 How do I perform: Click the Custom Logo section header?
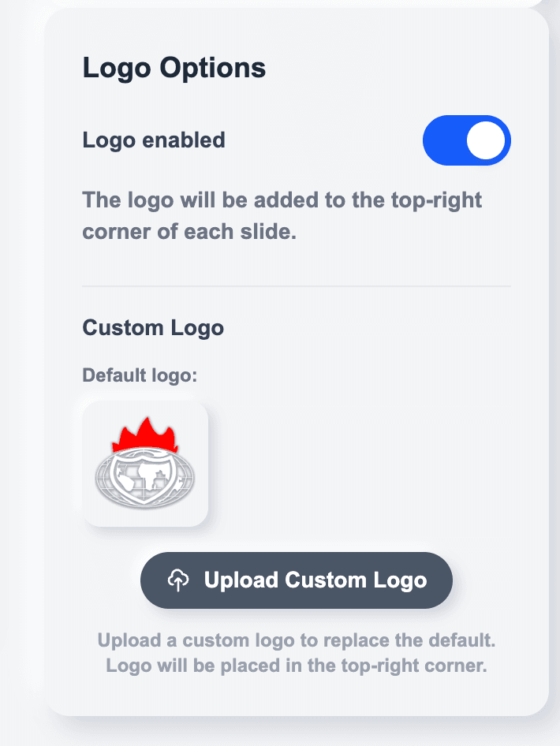point(152,327)
